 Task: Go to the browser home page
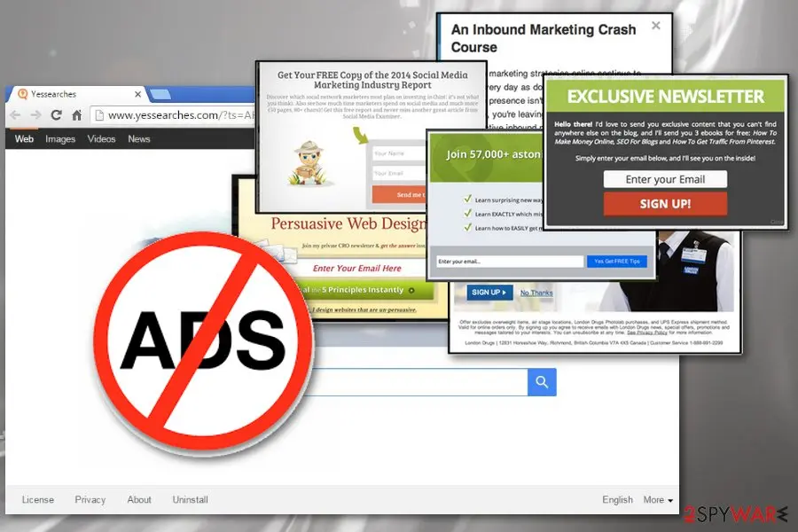[76, 115]
